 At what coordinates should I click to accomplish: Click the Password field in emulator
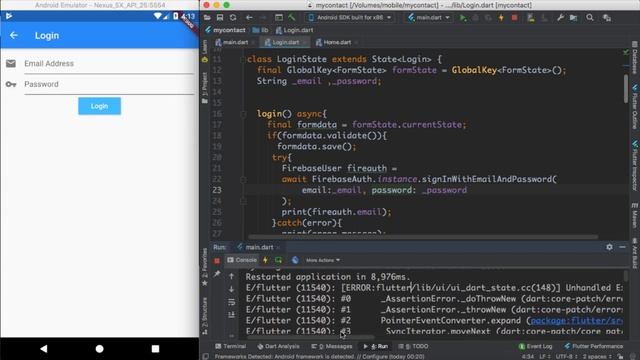(109, 84)
